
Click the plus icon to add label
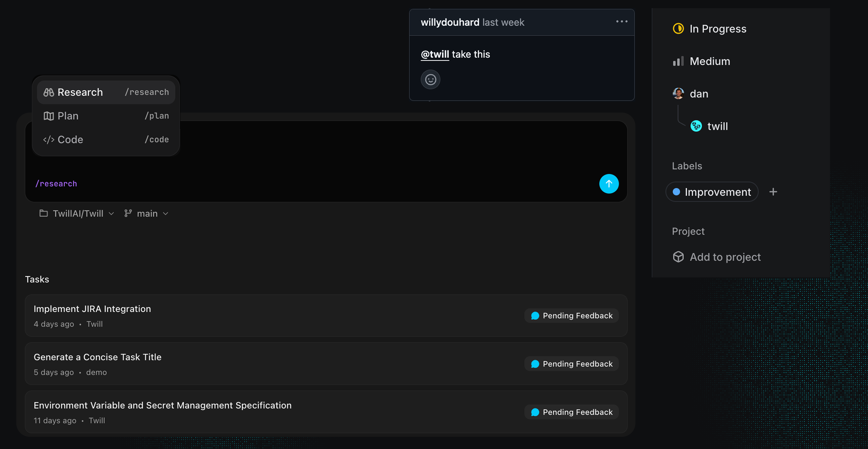click(x=773, y=192)
